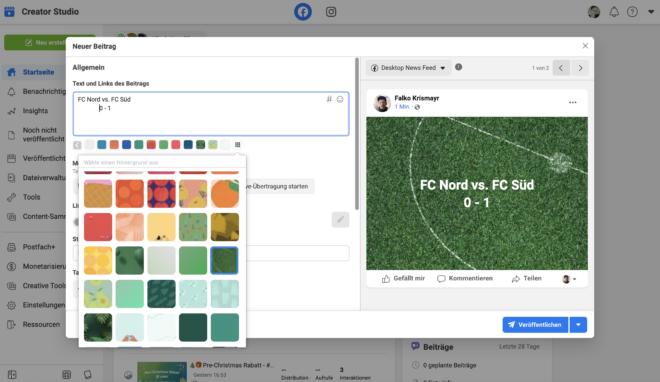Click the Veröffentlichen button
Screen dimensions: 660x382
535,325
